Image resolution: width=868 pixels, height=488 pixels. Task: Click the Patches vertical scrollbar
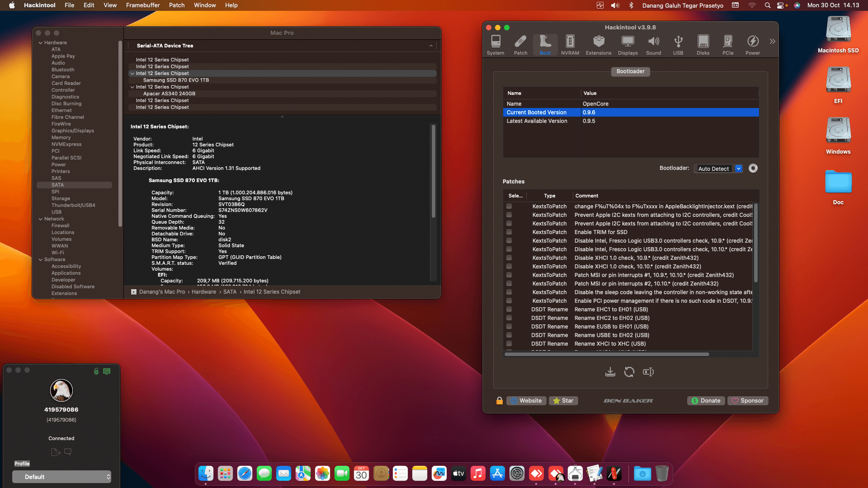coord(755,243)
